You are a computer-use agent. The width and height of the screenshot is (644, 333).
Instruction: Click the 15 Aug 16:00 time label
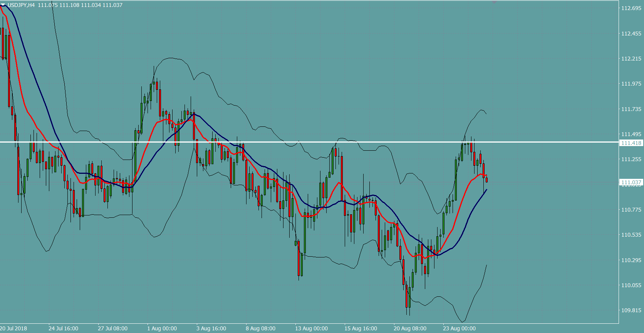[x=361, y=328]
